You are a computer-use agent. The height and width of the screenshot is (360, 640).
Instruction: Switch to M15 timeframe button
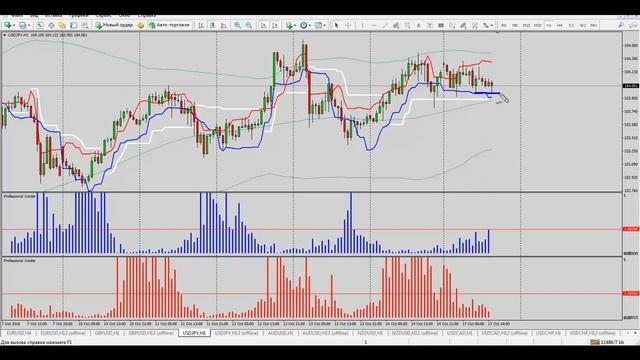pos(526,25)
